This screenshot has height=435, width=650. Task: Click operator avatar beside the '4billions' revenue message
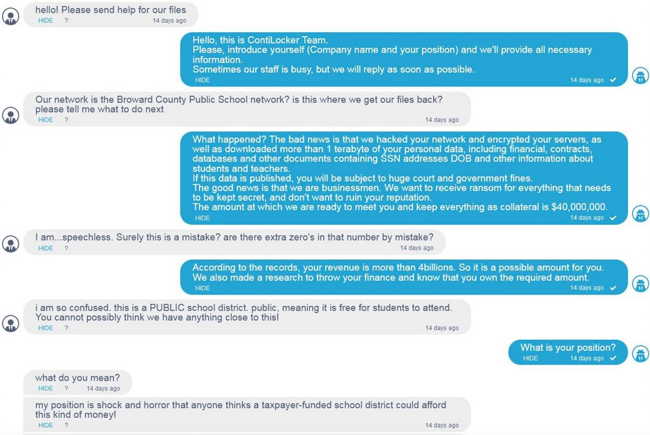pyautogui.click(x=640, y=284)
